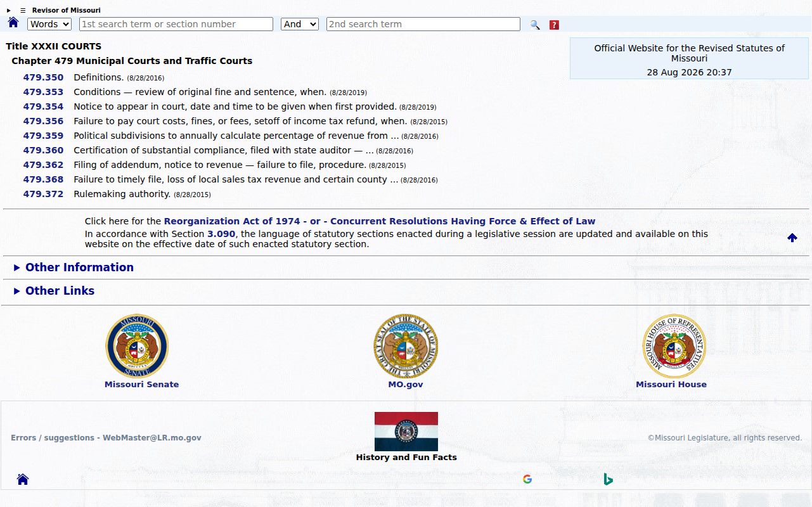
Task: Search with the Google icon in the footer
Action: (527, 479)
